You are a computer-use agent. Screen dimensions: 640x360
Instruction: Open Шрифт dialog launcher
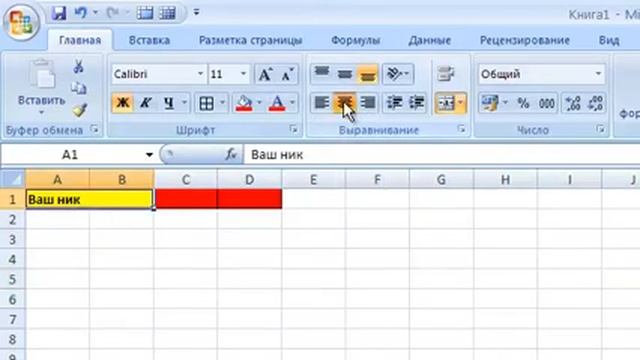pyautogui.click(x=293, y=129)
